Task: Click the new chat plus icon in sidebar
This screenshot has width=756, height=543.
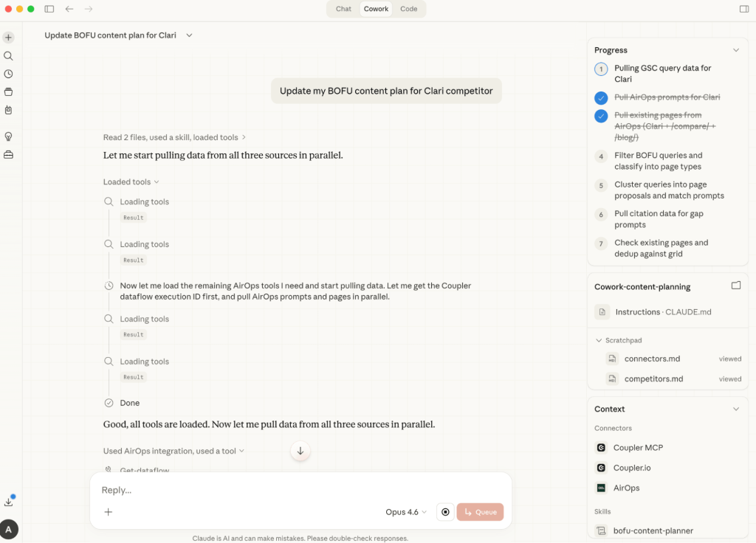Action: coord(9,38)
